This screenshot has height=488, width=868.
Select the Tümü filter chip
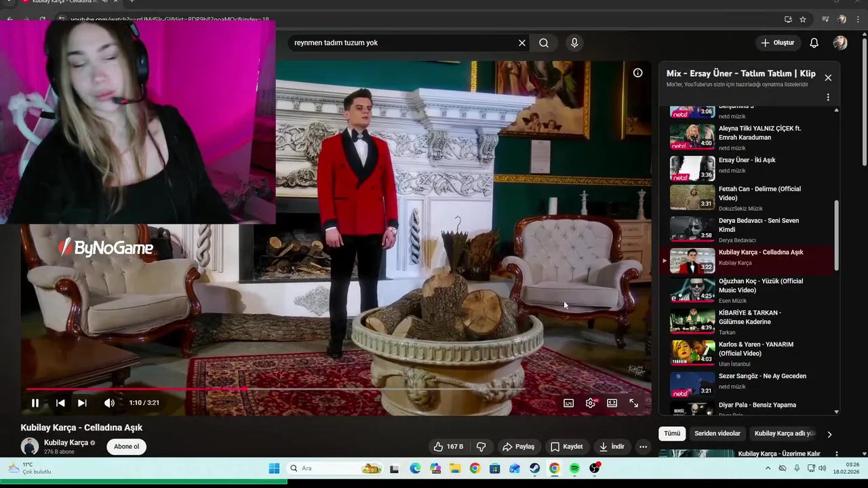(672, 433)
